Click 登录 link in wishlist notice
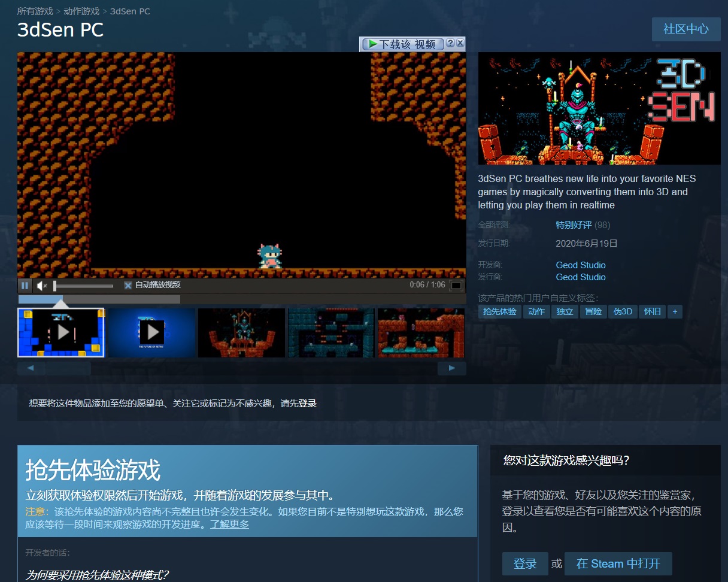This screenshot has width=728, height=582. [307, 404]
